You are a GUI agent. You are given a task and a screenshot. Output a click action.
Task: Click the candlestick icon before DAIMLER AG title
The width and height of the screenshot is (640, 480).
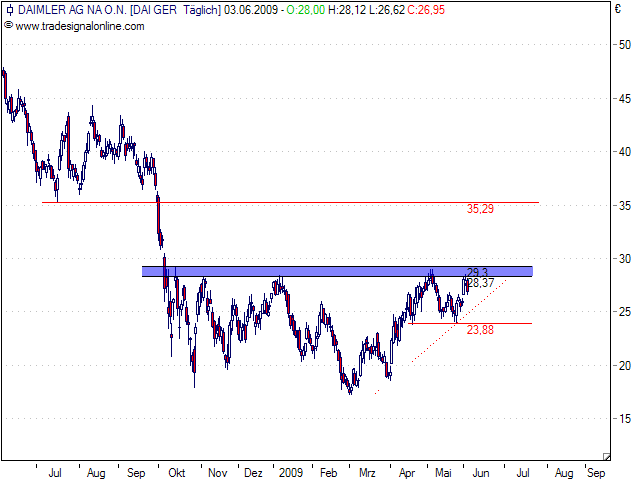point(9,10)
